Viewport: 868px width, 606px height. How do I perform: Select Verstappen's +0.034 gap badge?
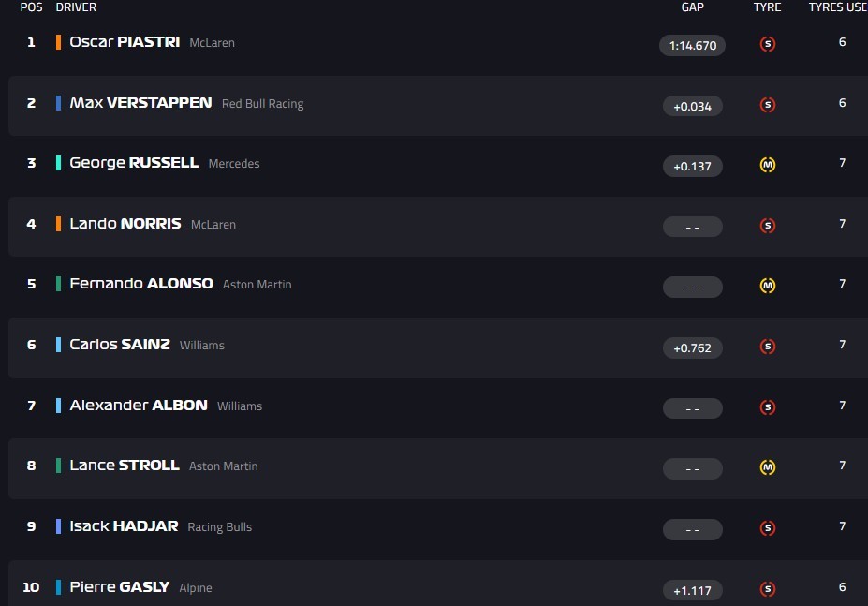pyautogui.click(x=692, y=106)
